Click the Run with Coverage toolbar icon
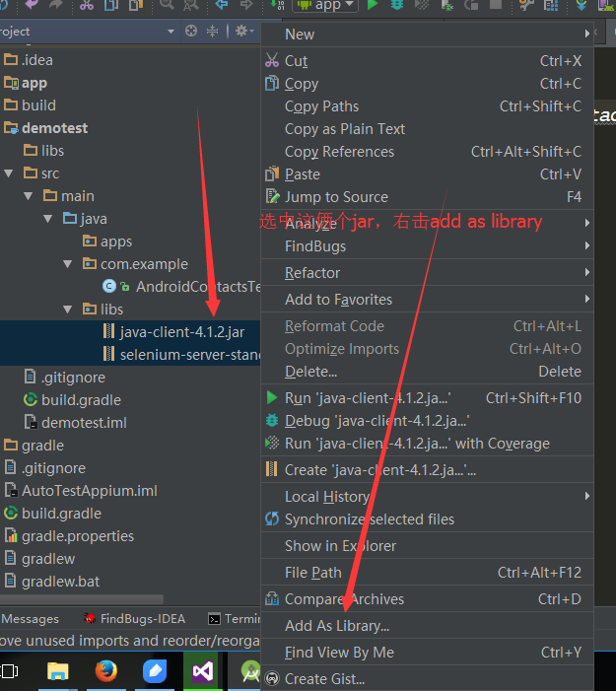 422,4
